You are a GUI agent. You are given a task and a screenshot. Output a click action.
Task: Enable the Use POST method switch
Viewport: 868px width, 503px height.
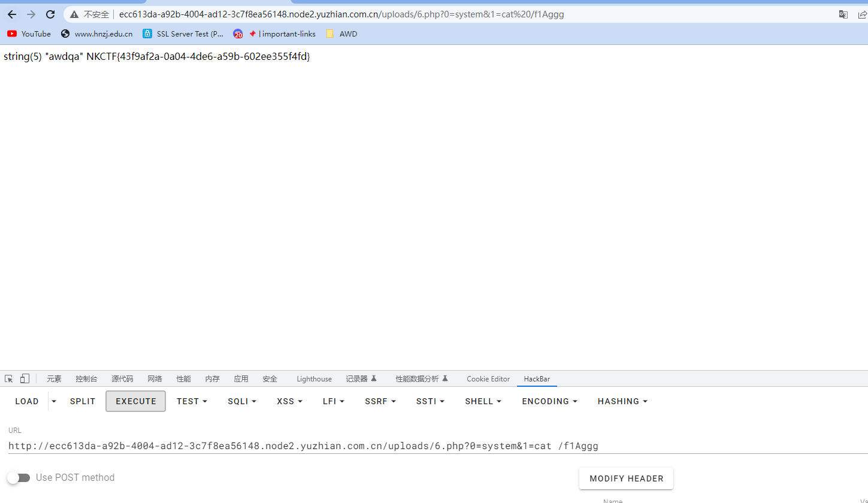[19, 478]
